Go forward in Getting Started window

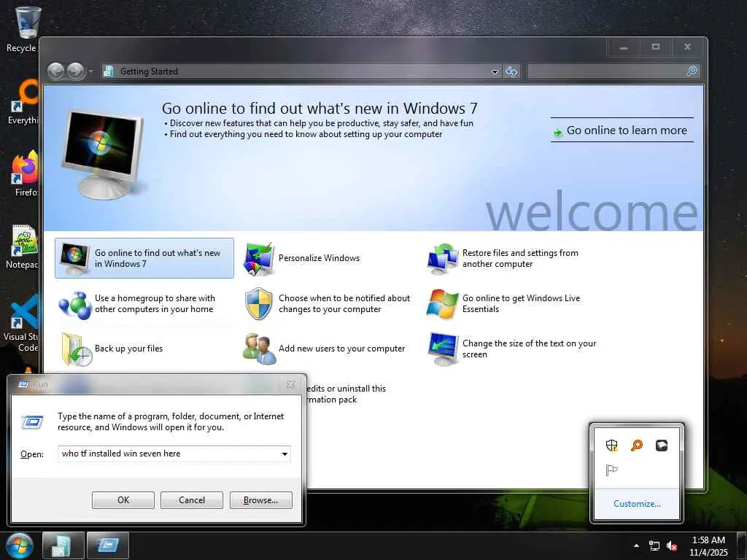point(75,71)
